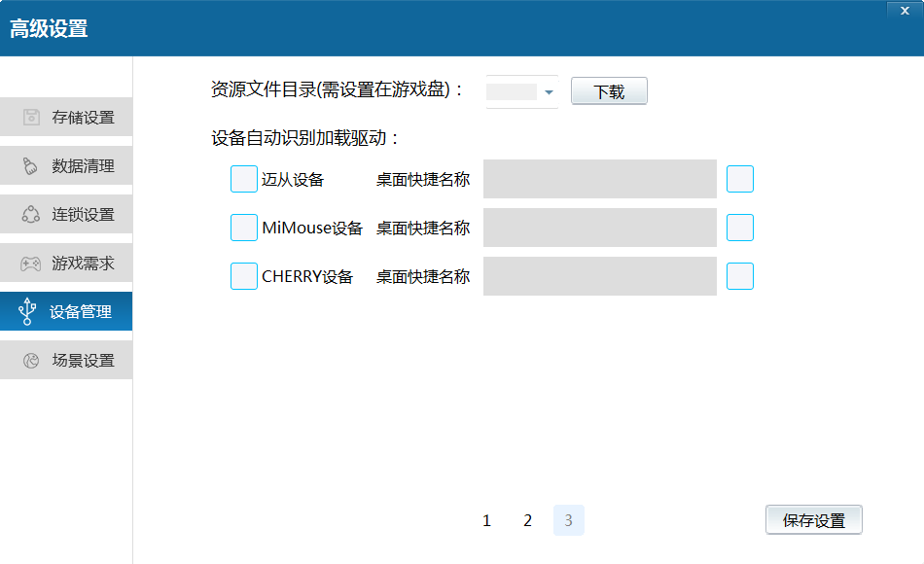The image size is (924, 564).
Task: Tick the checkbox right of 迈从设备 shortcut field
Action: point(740,179)
